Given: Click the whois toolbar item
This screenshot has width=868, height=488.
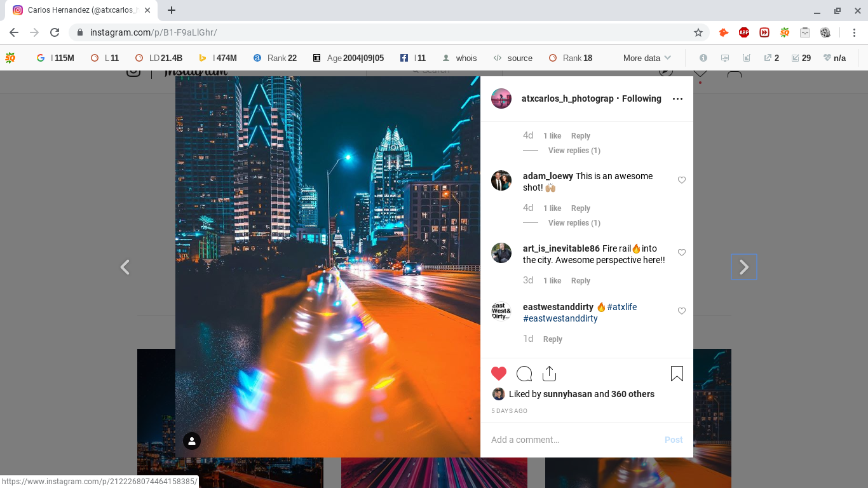Looking at the screenshot, I should tap(459, 58).
